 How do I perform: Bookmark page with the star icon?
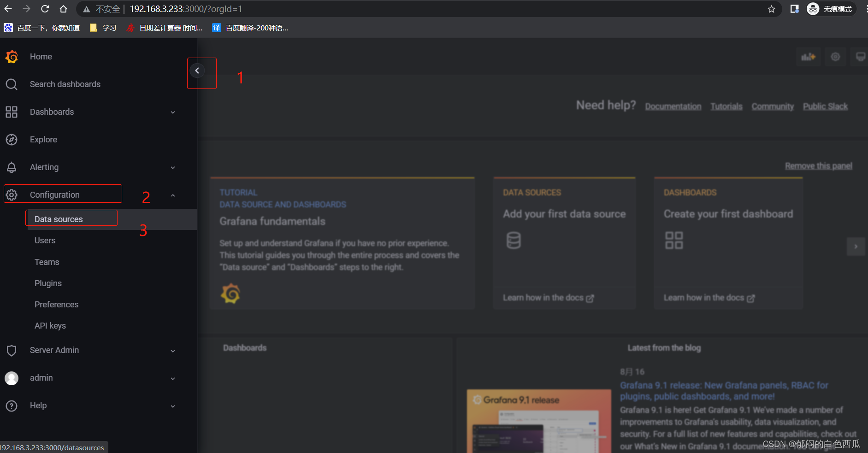click(771, 9)
